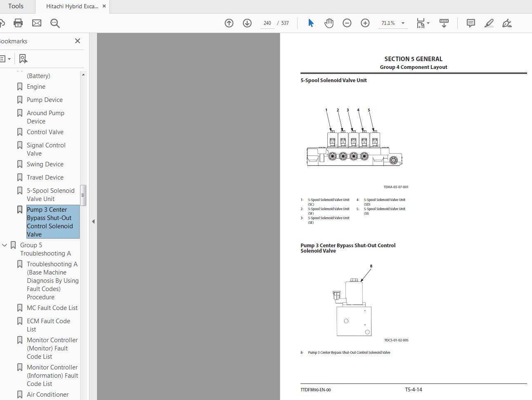Viewport: 532px width, 400px height.
Task: Open the Engine bookmark
Action: (x=36, y=87)
